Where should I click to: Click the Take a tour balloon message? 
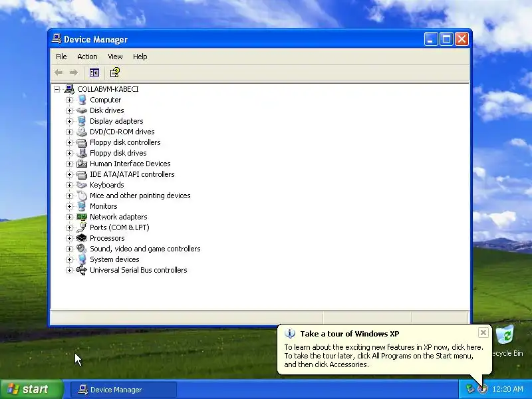point(384,356)
